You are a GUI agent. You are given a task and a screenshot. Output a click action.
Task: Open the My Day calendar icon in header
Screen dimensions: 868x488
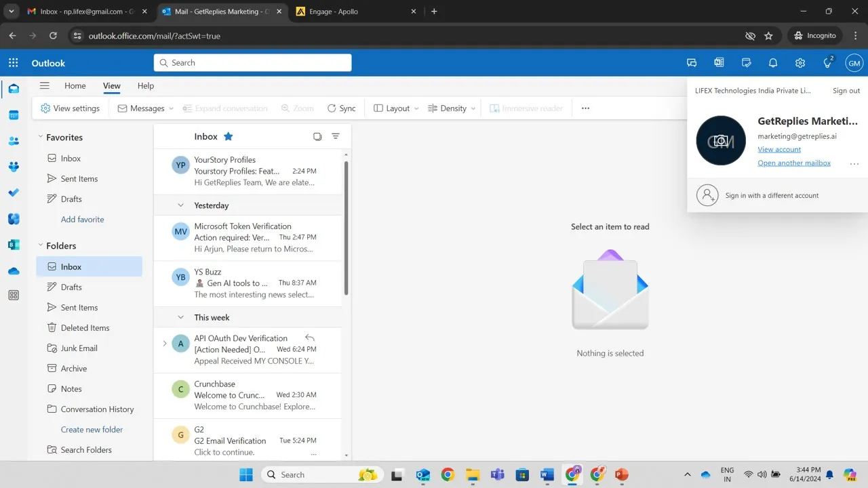click(746, 63)
